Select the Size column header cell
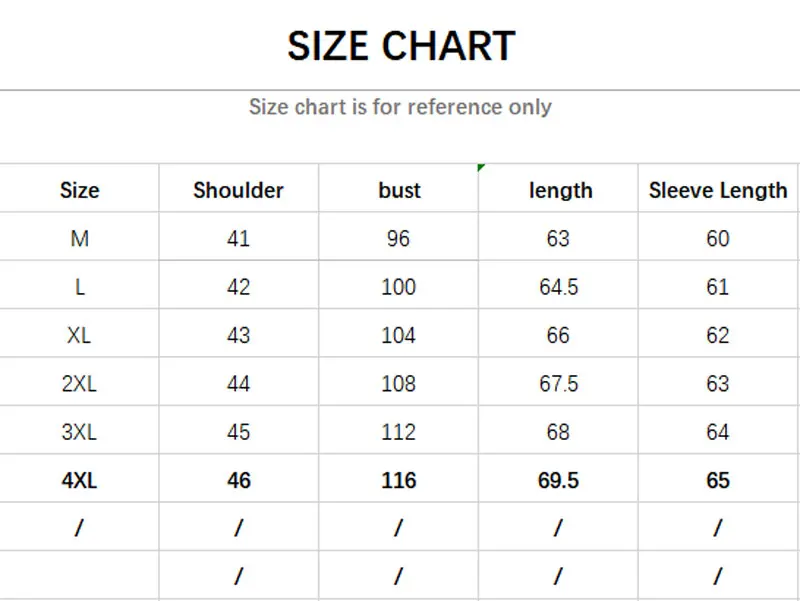800x601 pixels. click(80, 190)
